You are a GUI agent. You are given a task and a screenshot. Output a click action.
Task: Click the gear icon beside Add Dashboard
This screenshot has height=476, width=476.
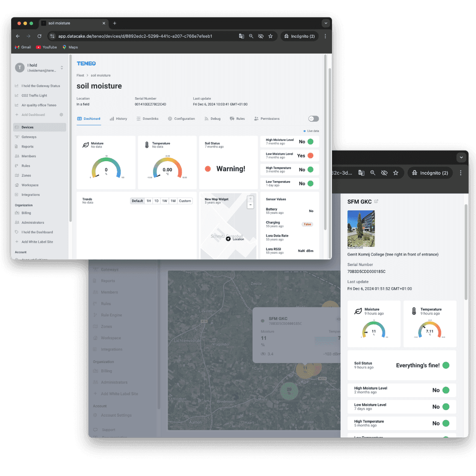click(x=61, y=115)
